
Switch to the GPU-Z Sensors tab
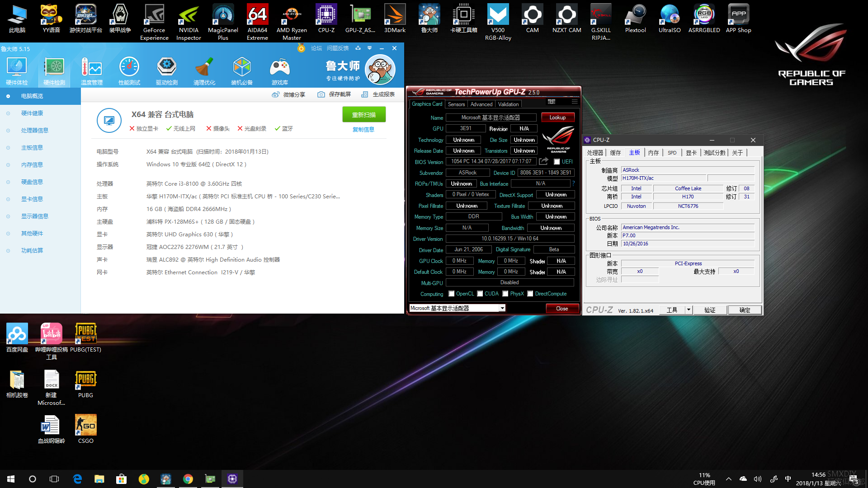[x=456, y=104]
